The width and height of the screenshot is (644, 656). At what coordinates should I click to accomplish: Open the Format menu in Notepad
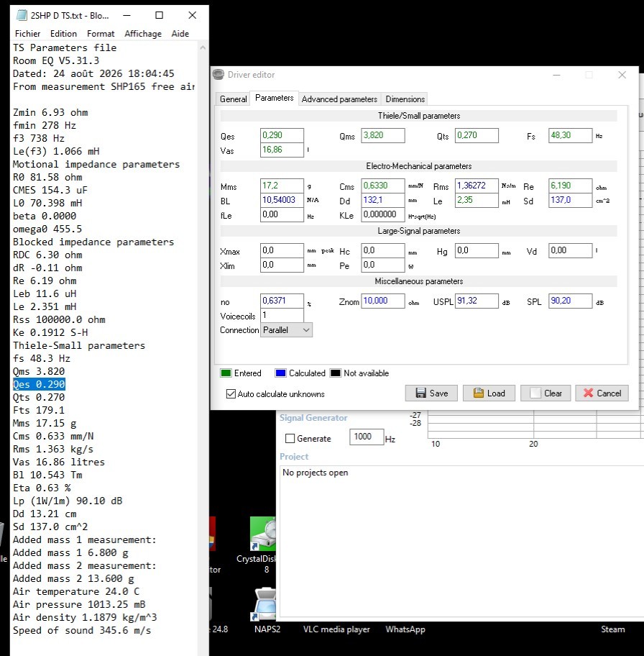click(101, 34)
